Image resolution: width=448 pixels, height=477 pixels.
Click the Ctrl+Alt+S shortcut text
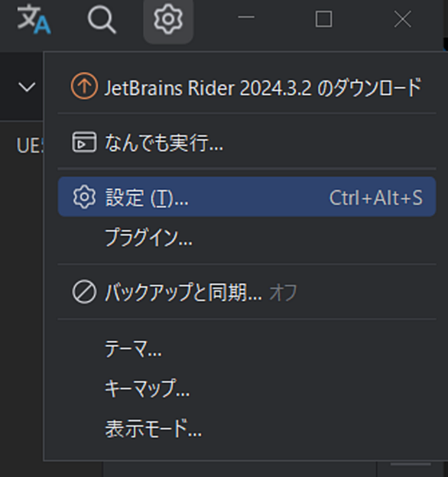click(376, 198)
